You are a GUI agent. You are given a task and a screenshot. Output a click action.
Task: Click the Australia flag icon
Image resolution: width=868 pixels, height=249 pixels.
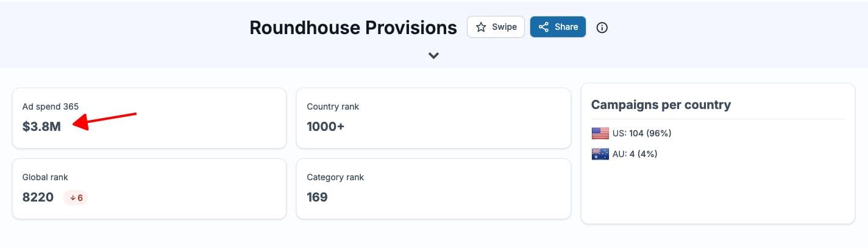pos(600,154)
